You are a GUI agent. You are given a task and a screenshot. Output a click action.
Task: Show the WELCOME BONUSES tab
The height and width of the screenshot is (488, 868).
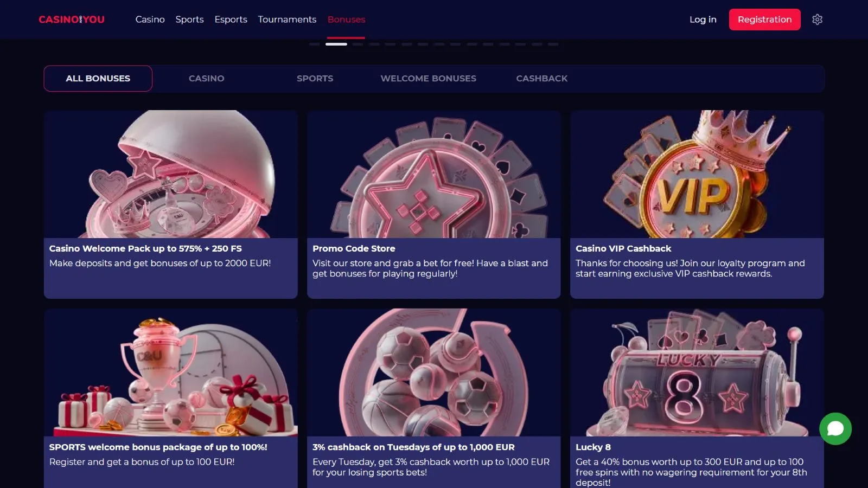428,79
